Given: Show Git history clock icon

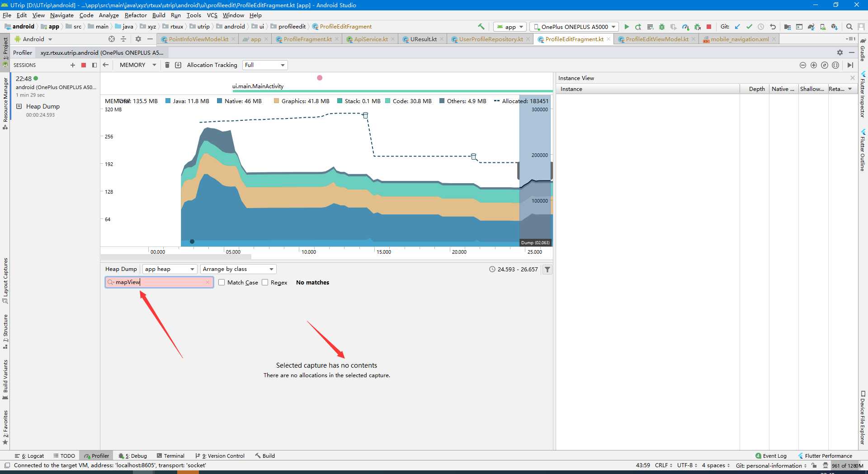Looking at the screenshot, I should 761,27.
